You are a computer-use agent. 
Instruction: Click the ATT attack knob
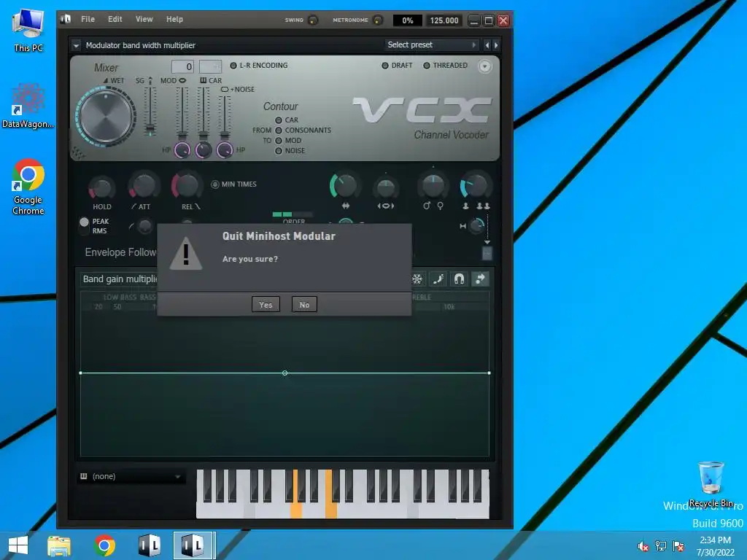pyautogui.click(x=144, y=186)
